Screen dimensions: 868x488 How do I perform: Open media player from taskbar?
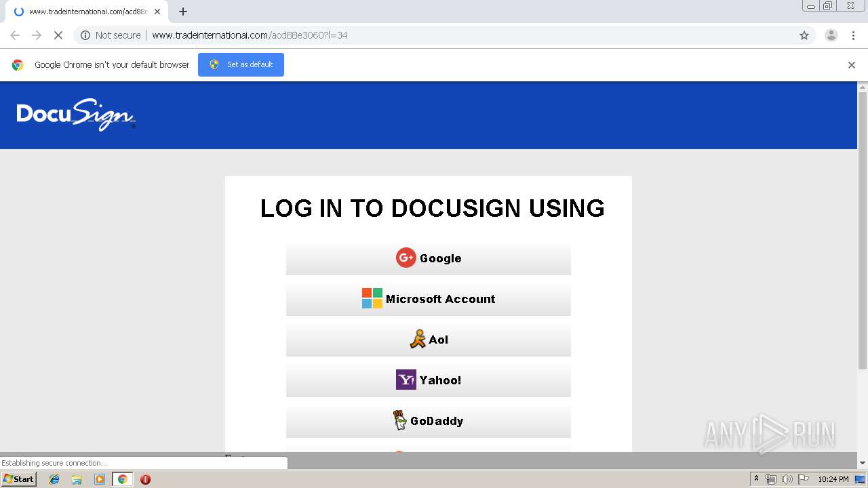point(100,479)
